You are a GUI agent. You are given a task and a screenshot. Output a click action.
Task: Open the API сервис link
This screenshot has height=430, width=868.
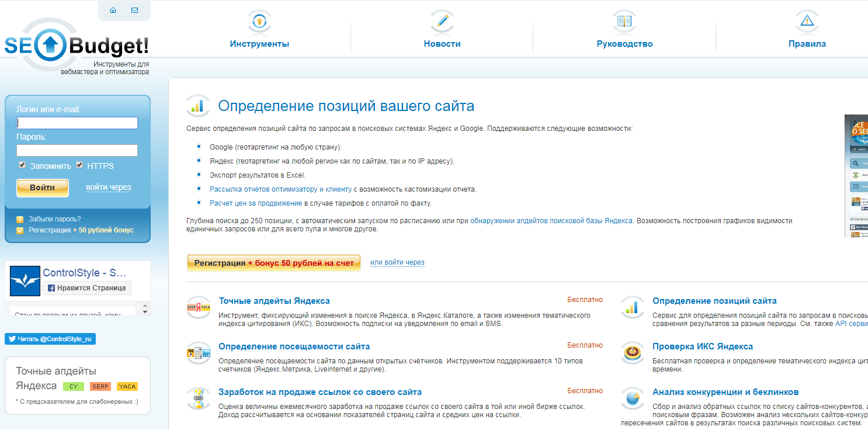pos(852,323)
